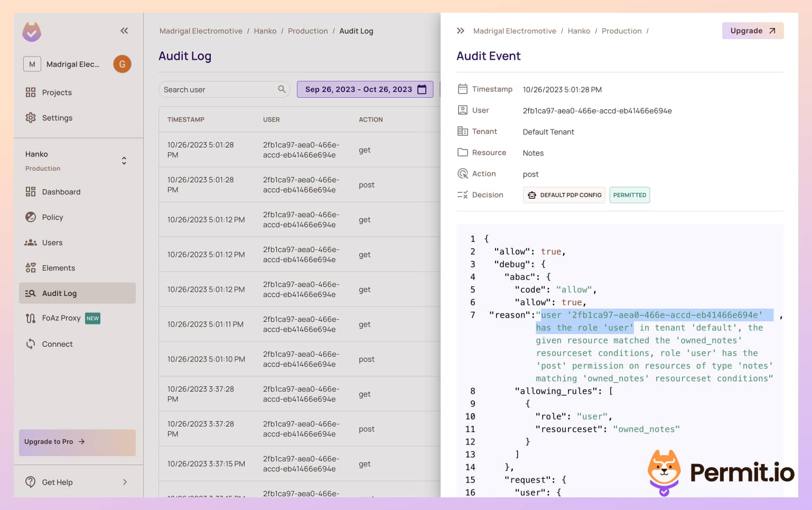This screenshot has height=510, width=812.
Task: Collapse the left sidebar with the chevrons
Action: coord(124,31)
